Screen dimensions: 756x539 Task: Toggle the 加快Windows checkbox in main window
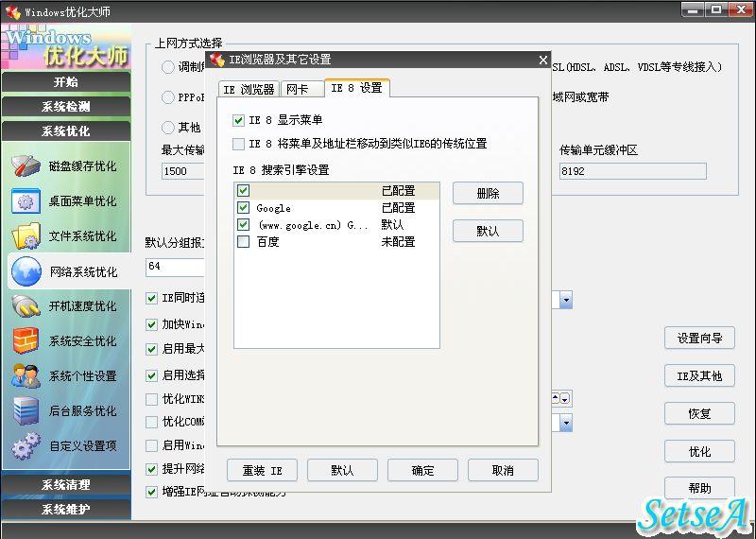point(151,324)
